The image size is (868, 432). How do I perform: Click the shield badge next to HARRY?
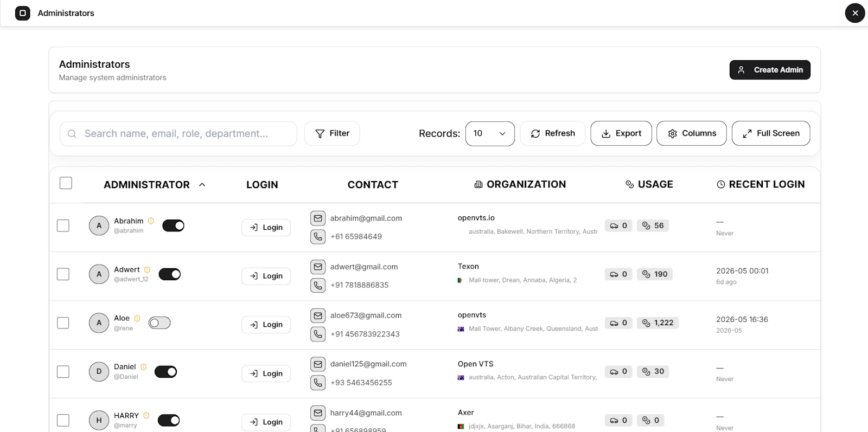tap(146, 416)
